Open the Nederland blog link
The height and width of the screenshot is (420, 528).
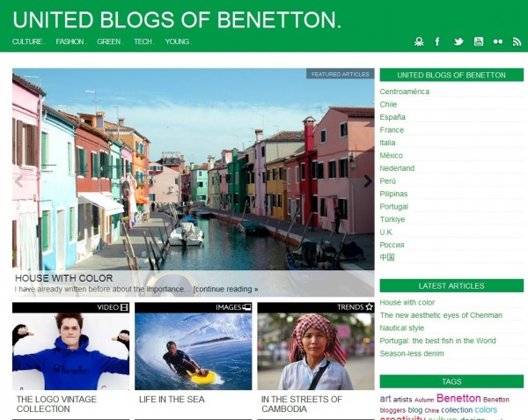(x=397, y=168)
